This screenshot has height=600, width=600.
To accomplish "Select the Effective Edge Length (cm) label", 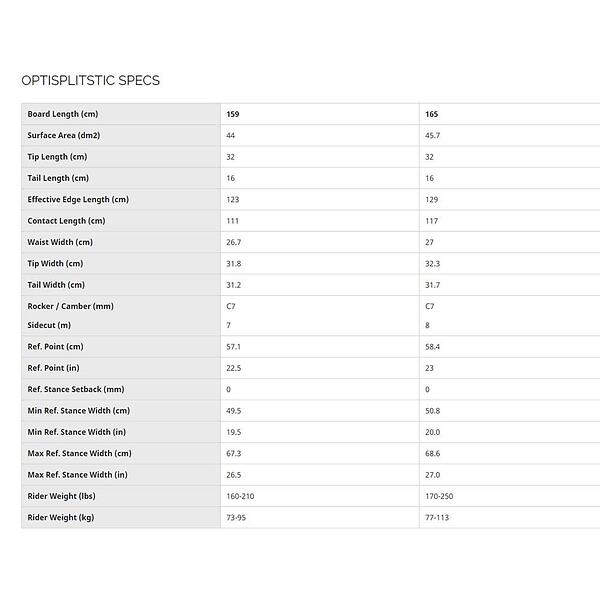I will pyautogui.click(x=78, y=200).
